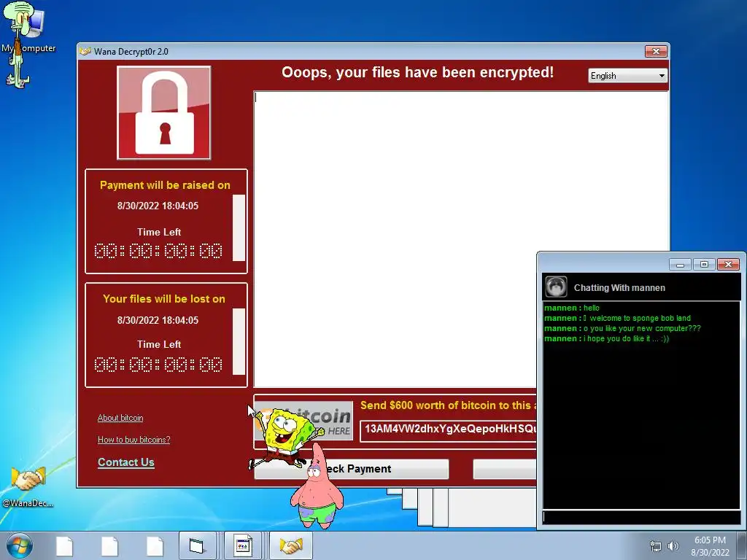
Task: Click the 'Ooops, your files have been encrypted!' heading
Action: (418, 72)
